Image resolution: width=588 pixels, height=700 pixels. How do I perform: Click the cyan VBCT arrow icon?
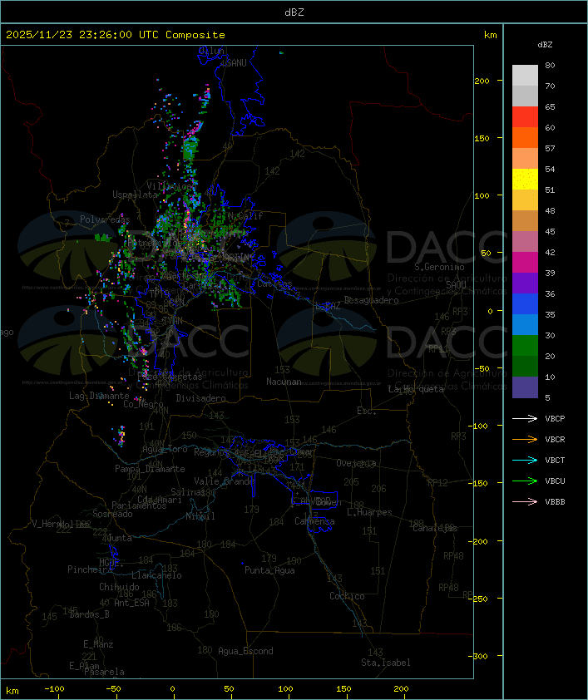point(525,460)
